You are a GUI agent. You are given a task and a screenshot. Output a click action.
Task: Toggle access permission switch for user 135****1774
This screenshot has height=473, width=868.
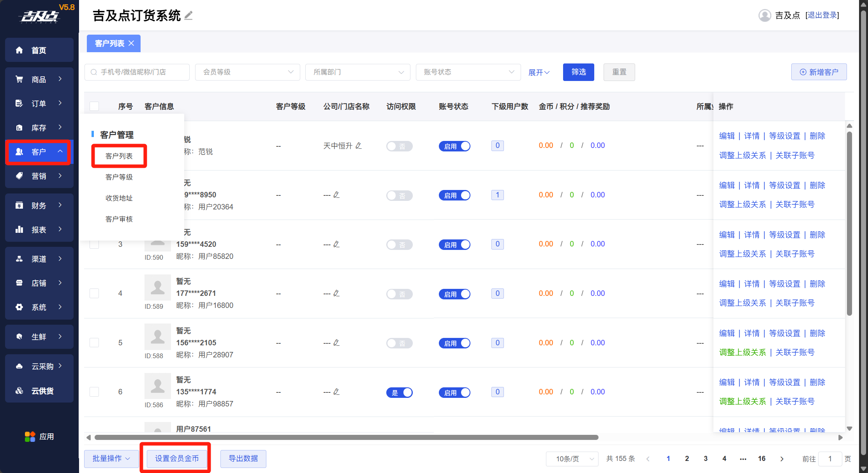point(400,392)
